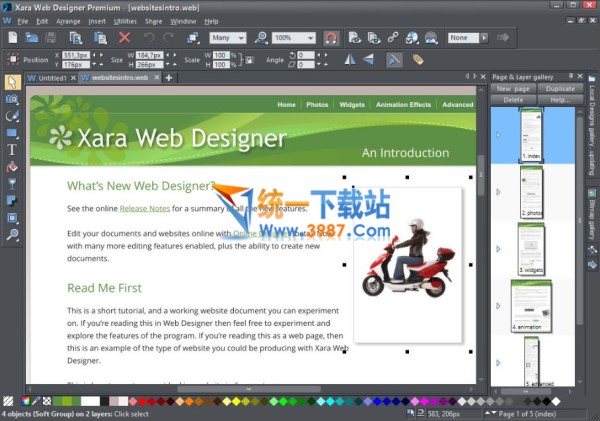Screen dimensions: 600x421
Task: Publish website globe icon
Action: [x=412, y=38]
